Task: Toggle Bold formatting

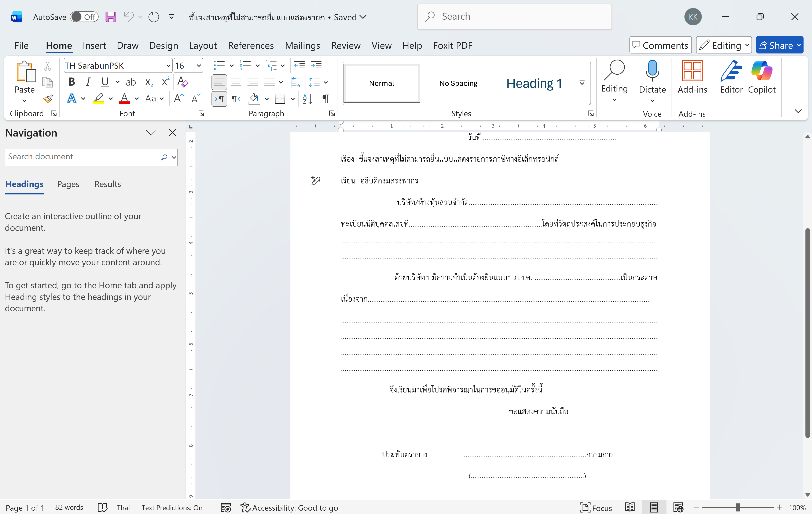Action: click(71, 82)
